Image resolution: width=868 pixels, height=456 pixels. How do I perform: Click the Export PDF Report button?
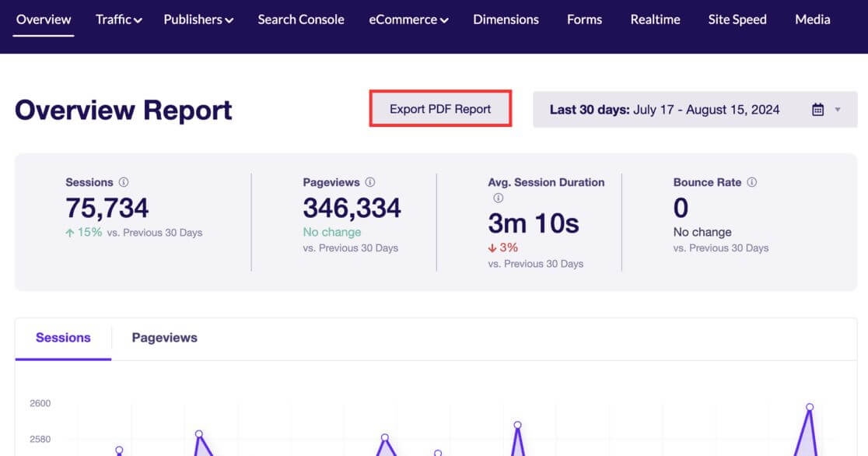tap(440, 109)
